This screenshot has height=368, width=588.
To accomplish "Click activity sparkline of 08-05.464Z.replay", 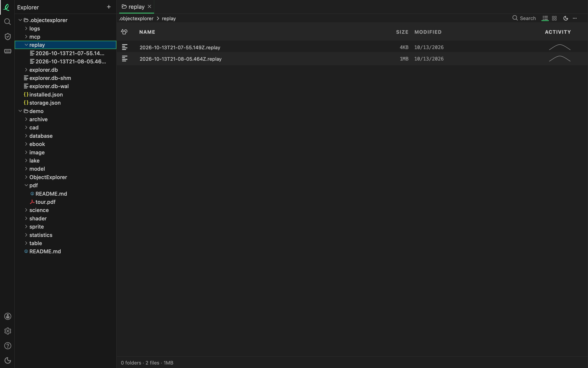I will 560,59.
